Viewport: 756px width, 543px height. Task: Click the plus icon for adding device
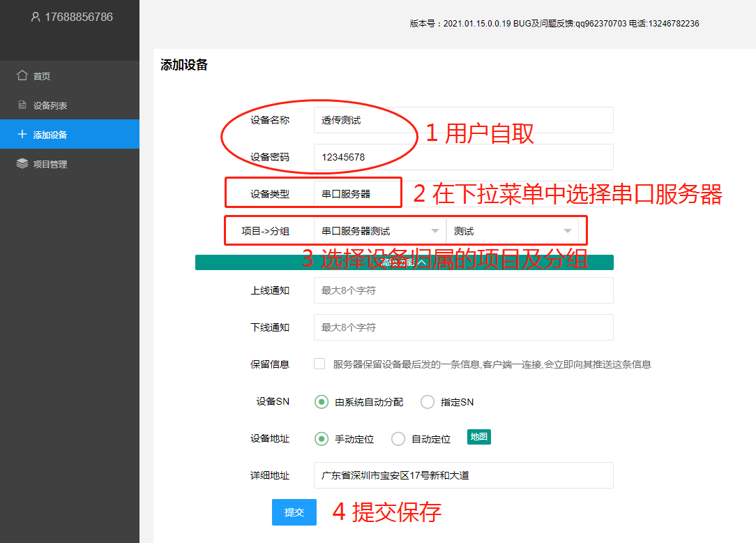point(22,135)
